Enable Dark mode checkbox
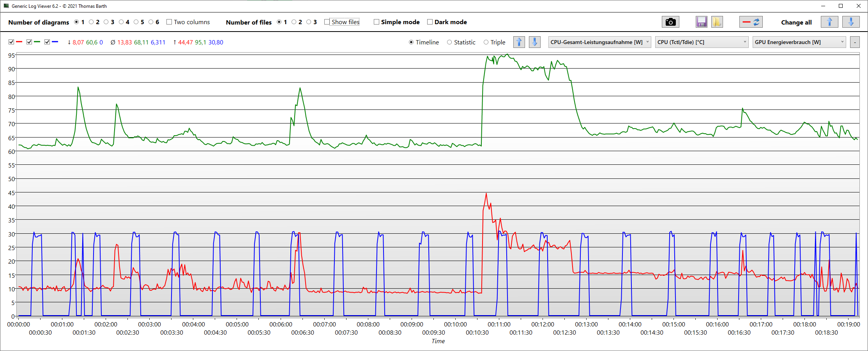Screen dimensions: 868x351 click(x=430, y=22)
